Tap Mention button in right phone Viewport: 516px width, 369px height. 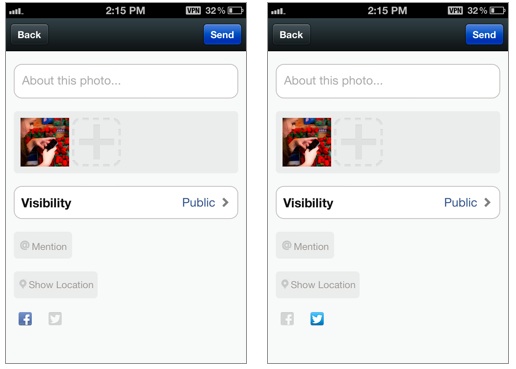tap(305, 245)
